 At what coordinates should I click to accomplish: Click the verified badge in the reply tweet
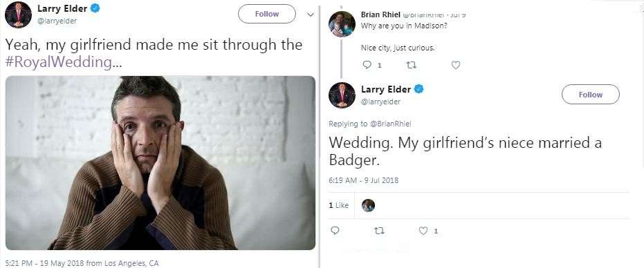tap(418, 89)
